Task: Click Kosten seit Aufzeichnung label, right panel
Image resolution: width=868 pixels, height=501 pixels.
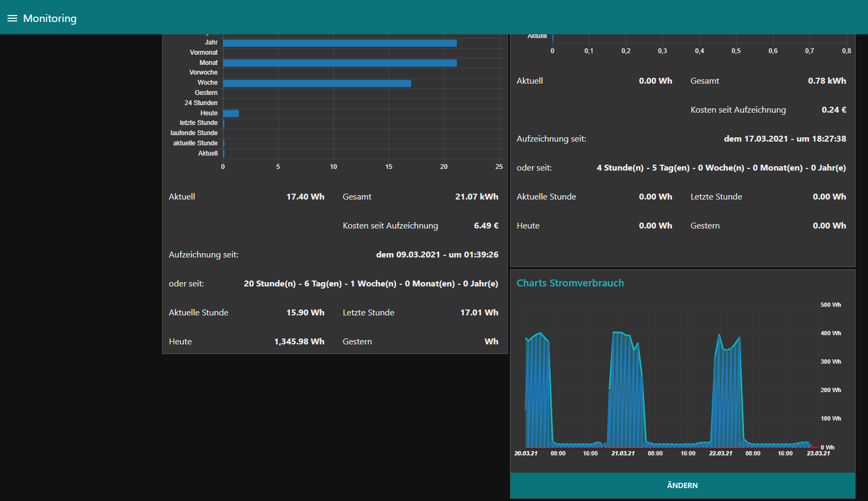Action: [x=738, y=110]
